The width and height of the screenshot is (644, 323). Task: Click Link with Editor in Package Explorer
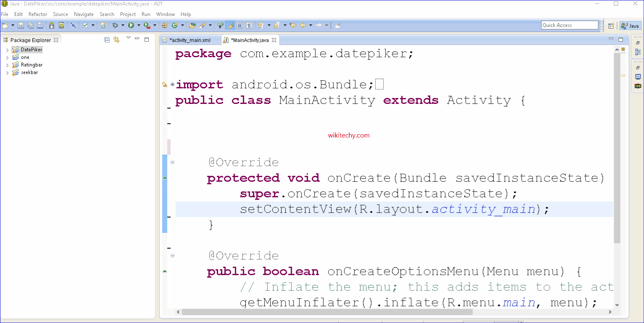pos(116,40)
